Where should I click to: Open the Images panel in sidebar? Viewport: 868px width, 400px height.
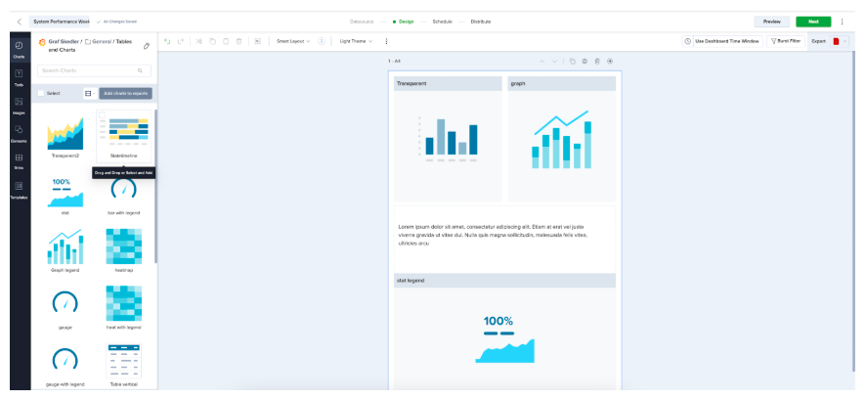20,106
